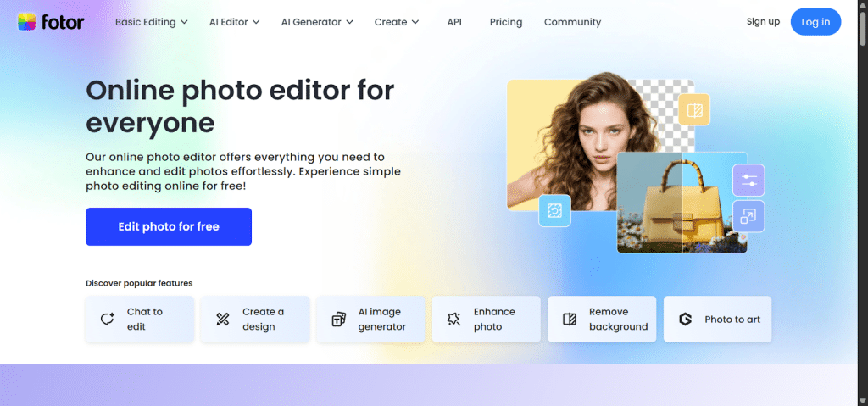Open the AI image generator feature
868x406 pixels.
tap(371, 319)
